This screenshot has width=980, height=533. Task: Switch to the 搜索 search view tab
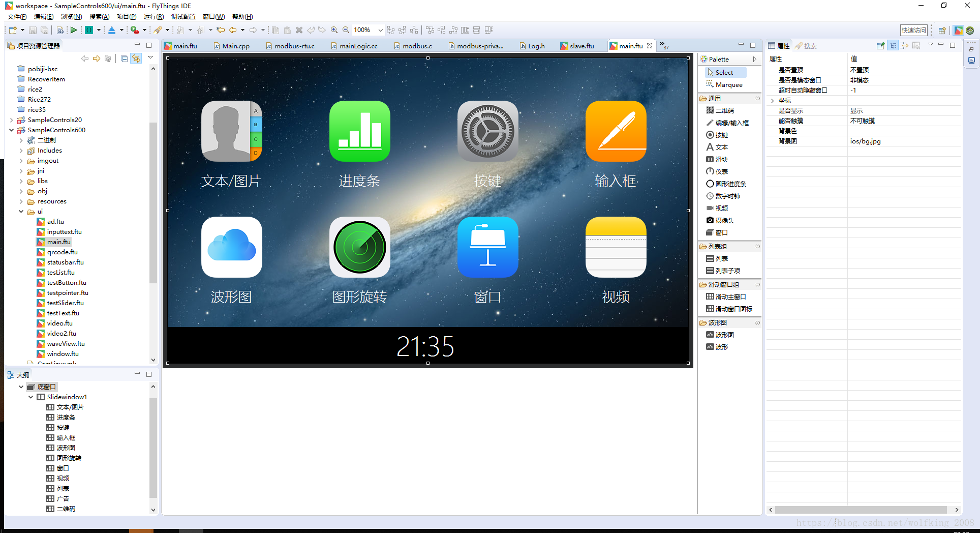tap(807, 46)
